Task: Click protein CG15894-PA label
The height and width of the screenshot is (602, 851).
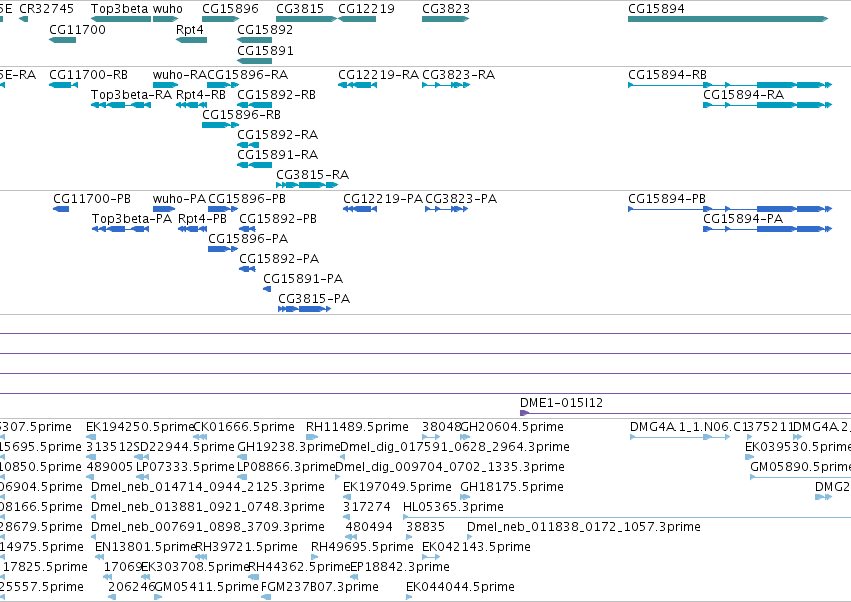Action: [743, 219]
